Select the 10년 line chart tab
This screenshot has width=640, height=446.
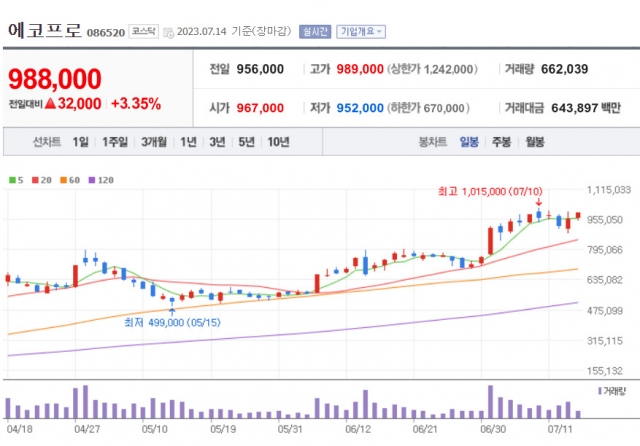click(278, 142)
